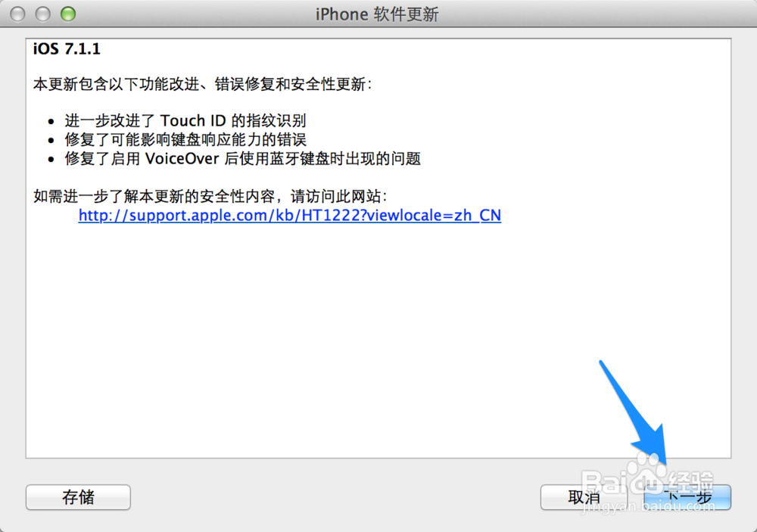Click the 键盘响应能力 bullet line
The height and width of the screenshot is (532, 757).
[x=185, y=139]
